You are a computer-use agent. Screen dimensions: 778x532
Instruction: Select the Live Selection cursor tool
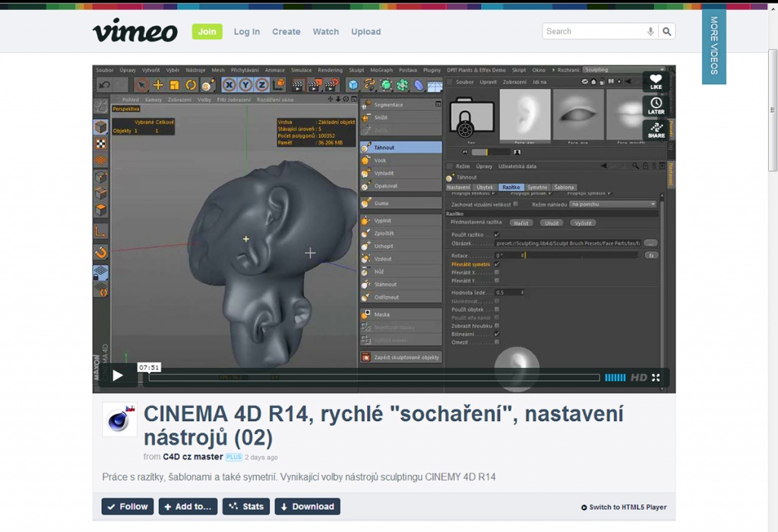(x=141, y=85)
